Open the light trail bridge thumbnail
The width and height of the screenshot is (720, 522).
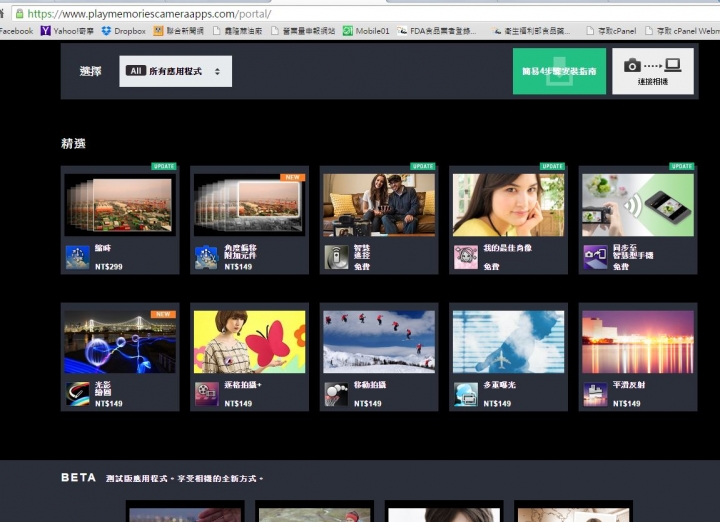120,342
